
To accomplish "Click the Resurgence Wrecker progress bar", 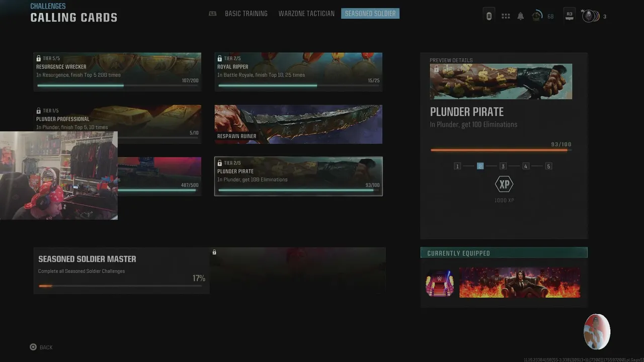I will (117, 85).
